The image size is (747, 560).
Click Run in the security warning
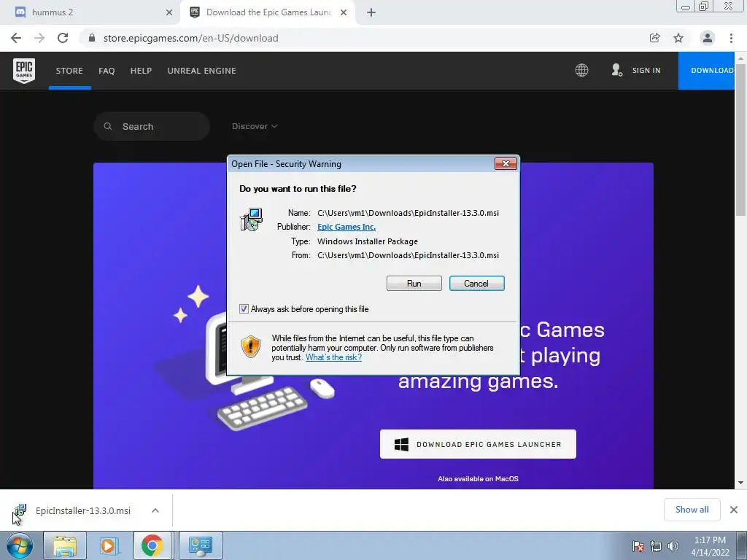[x=414, y=284]
